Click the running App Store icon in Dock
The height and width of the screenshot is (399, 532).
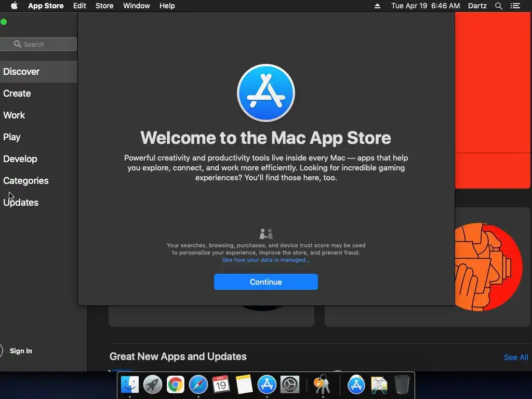tap(267, 385)
